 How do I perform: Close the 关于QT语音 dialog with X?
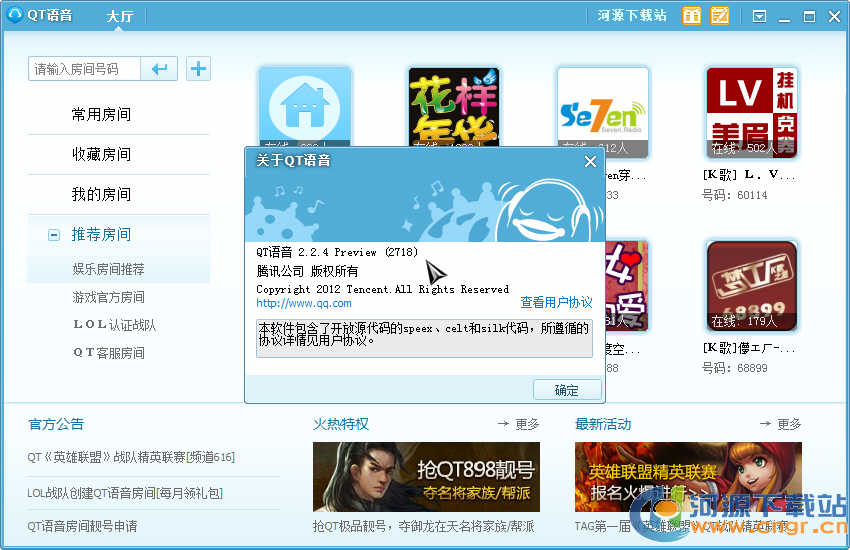[590, 161]
